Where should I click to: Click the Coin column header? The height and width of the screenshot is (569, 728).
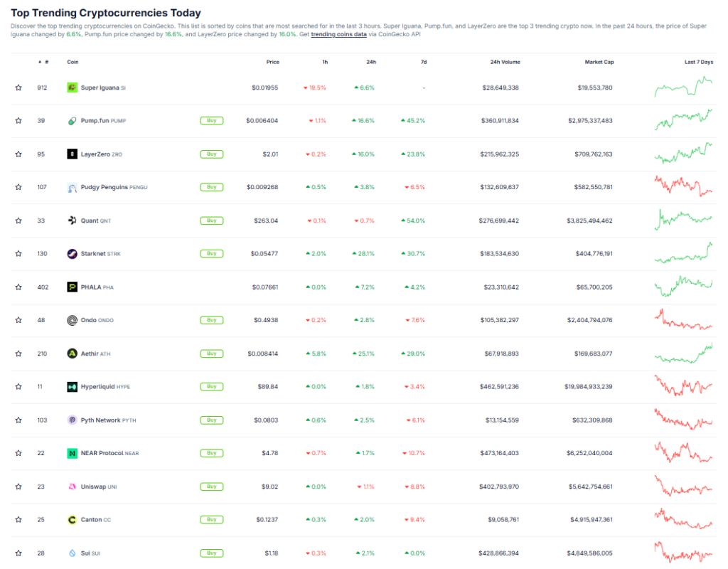point(73,62)
